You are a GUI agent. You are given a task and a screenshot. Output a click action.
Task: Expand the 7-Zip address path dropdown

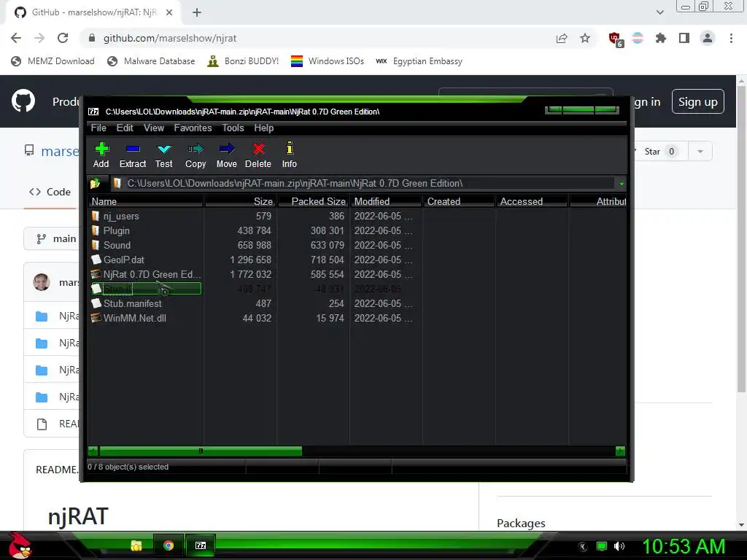click(x=622, y=184)
